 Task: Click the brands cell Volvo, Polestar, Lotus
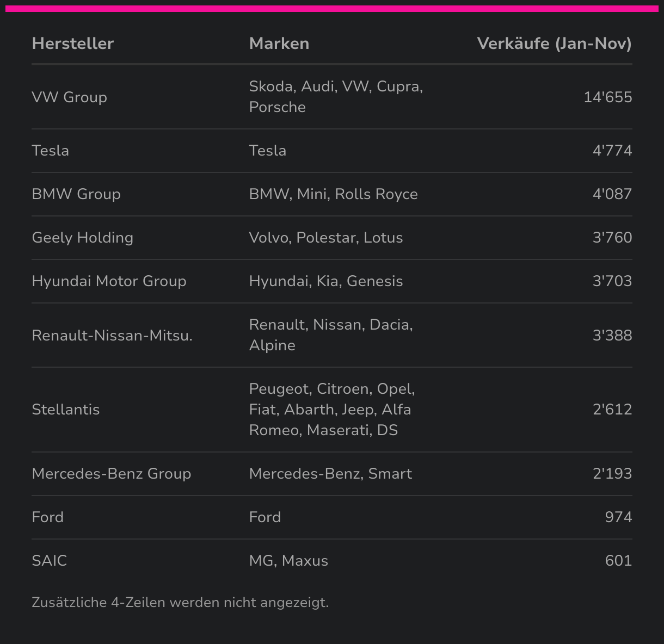(x=326, y=238)
